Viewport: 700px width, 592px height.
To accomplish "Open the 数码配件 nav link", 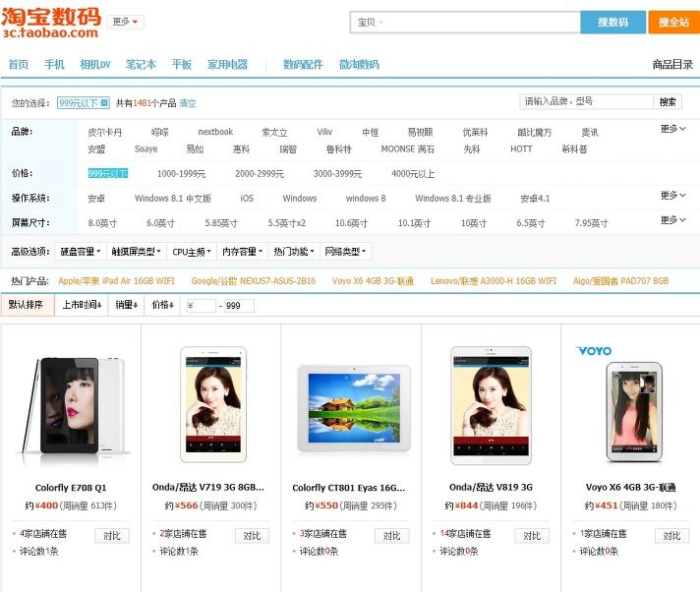I will pos(303,64).
